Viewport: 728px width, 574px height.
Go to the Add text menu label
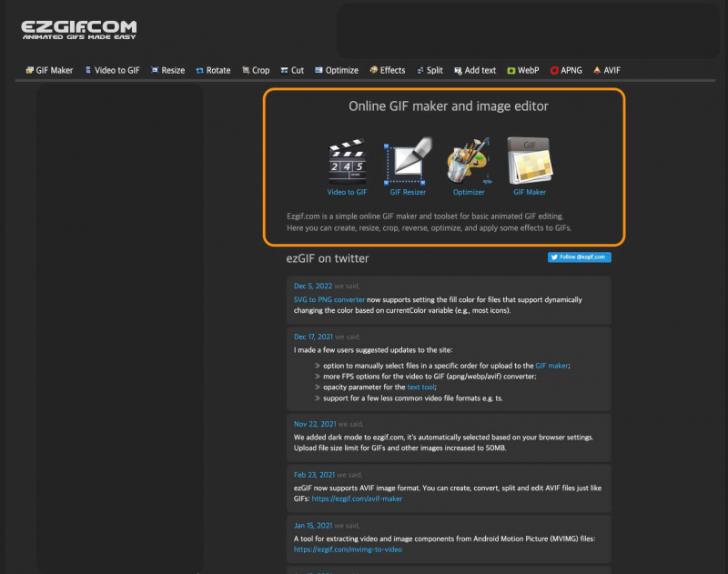click(480, 71)
